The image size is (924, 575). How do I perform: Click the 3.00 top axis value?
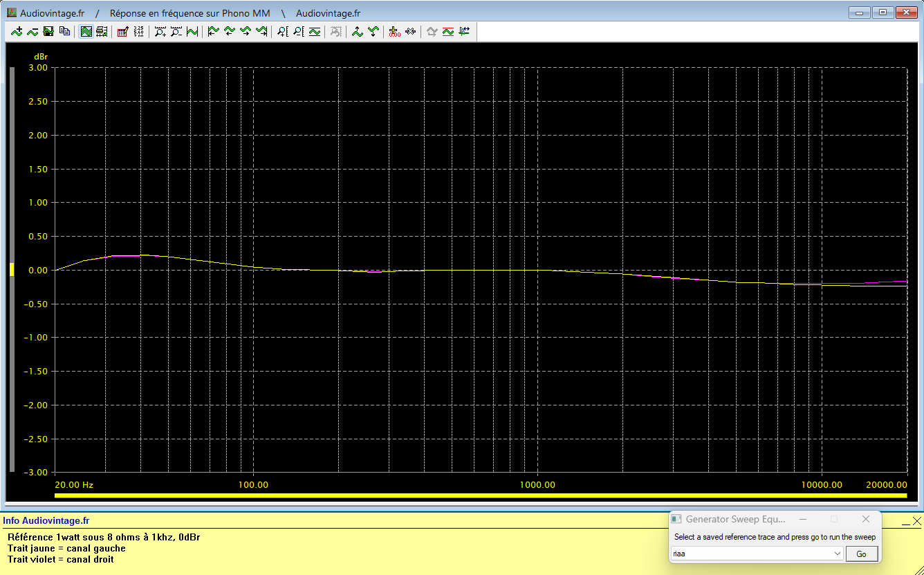point(39,68)
